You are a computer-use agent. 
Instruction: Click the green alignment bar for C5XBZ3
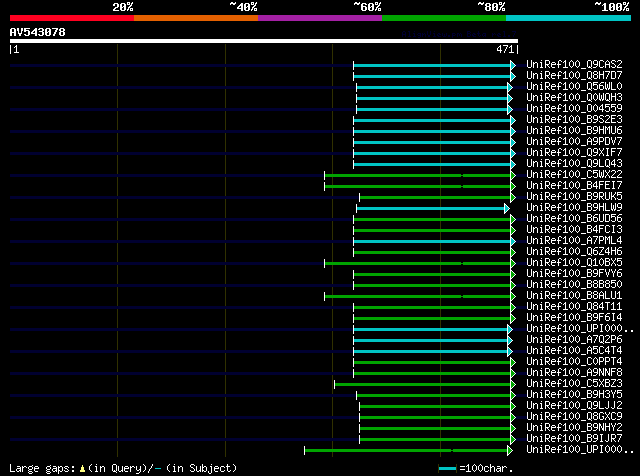pyautogui.click(x=422, y=385)
